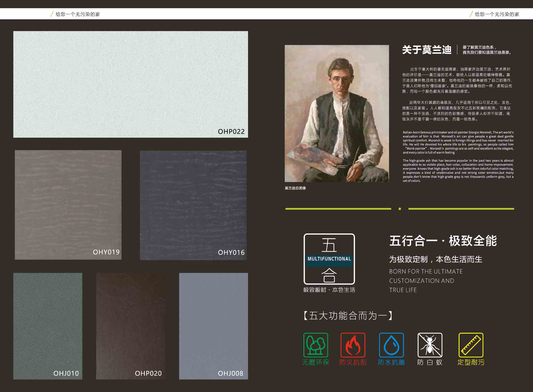Click the 定型耐污 yellow label

(x=471, y=362)
